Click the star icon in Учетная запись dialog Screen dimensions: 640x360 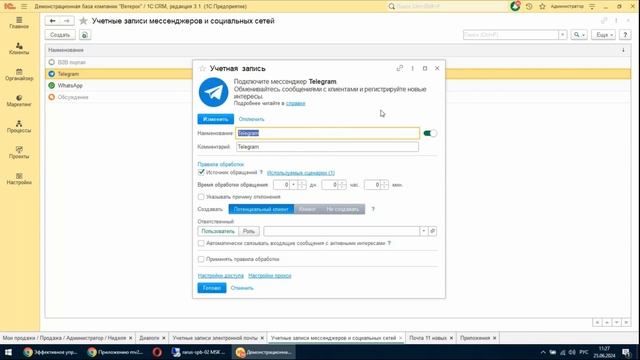click(202, 69)
